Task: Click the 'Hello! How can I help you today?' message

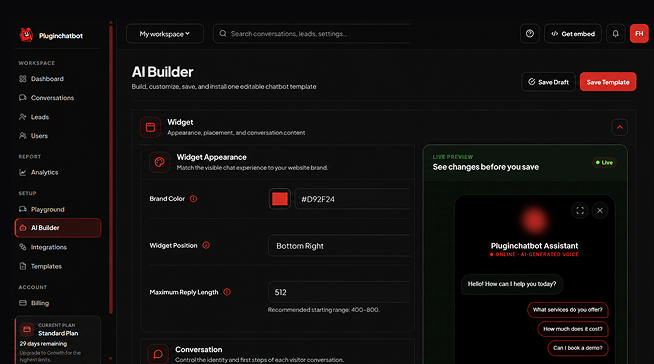Action: [512, 284]
